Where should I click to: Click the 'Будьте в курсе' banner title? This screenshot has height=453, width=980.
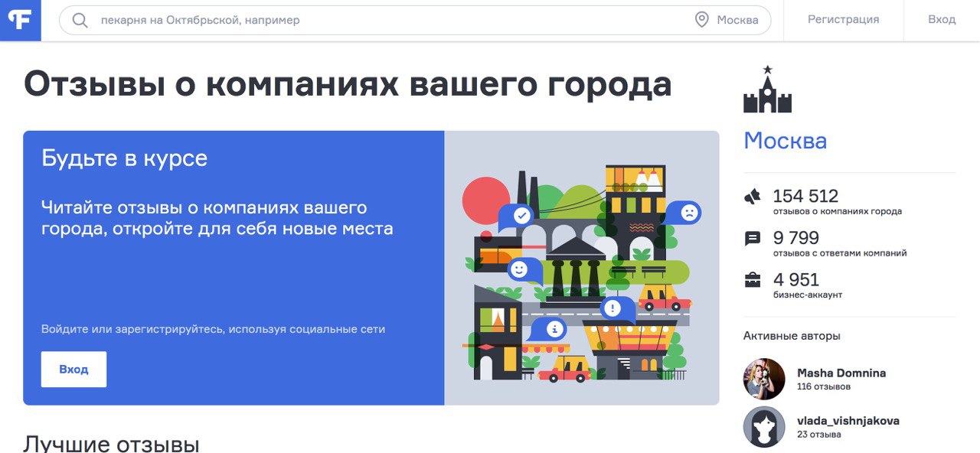124,158
